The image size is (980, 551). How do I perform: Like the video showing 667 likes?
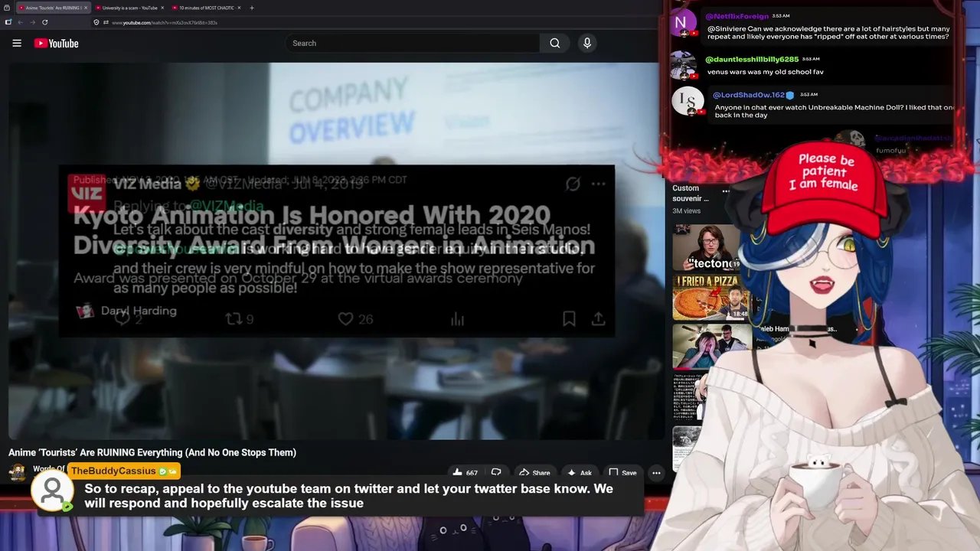click(465, 473)
